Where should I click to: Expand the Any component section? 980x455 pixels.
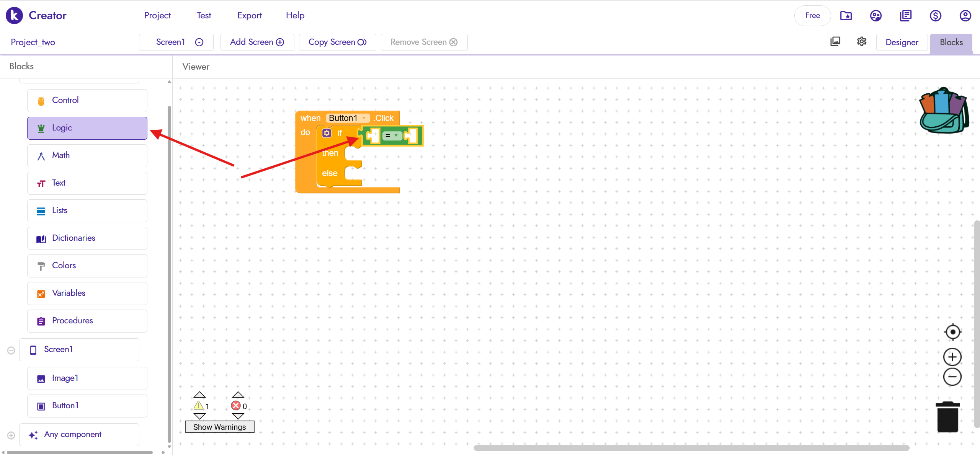11,435
